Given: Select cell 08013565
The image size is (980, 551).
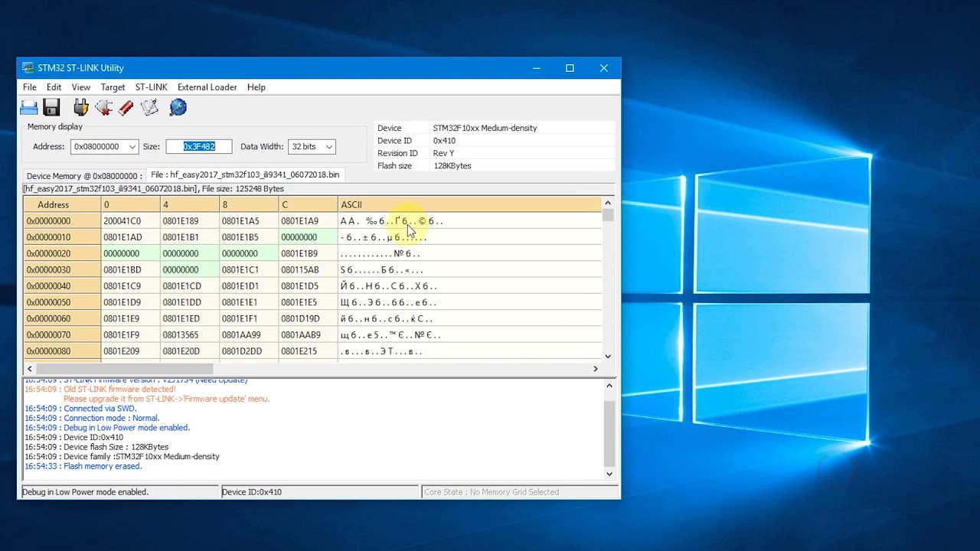Looking at the screenshot, I should [190, 334].
